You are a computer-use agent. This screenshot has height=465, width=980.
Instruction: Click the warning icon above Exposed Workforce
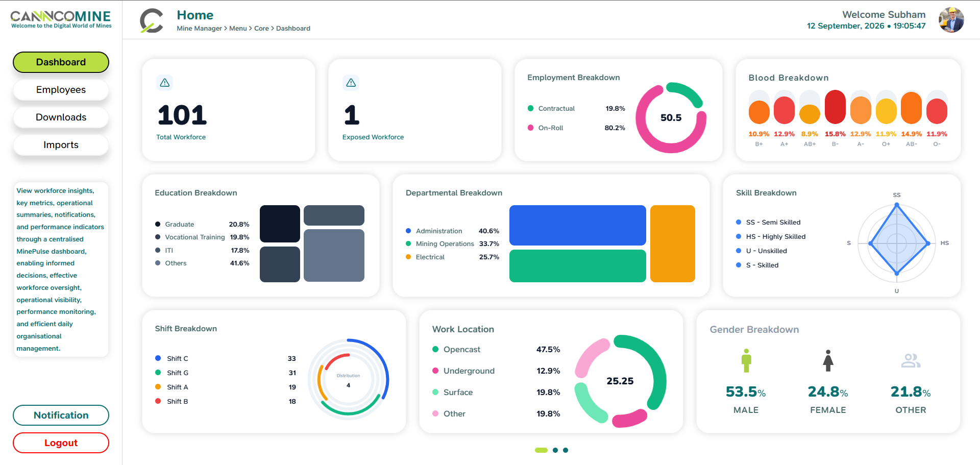point(351,83)
